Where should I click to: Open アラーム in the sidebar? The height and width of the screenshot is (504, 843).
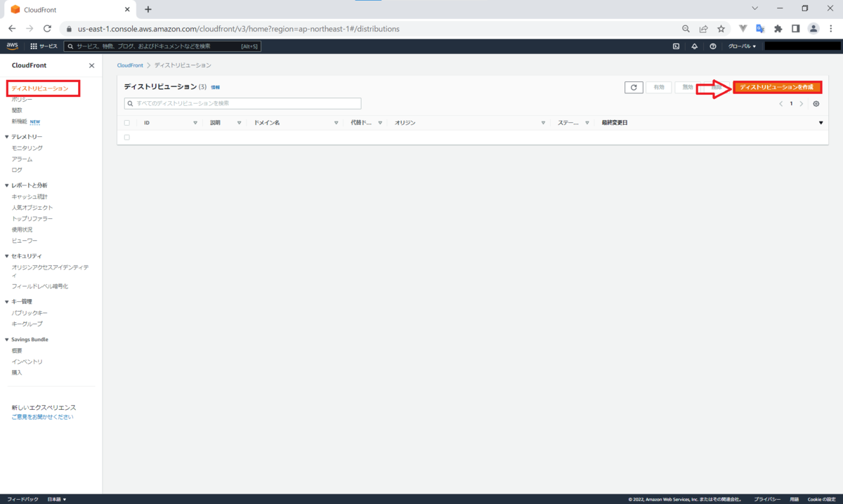[22, 159]
